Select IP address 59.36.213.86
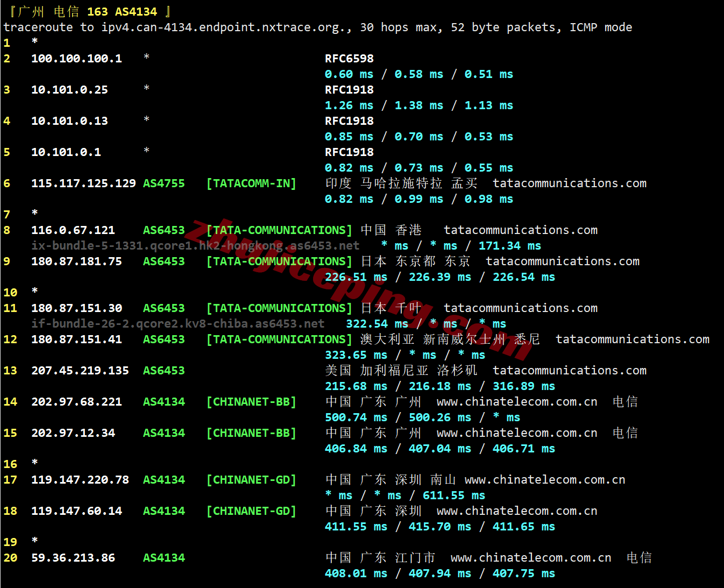Screen dimensions: 724x588 coord(73,558)
